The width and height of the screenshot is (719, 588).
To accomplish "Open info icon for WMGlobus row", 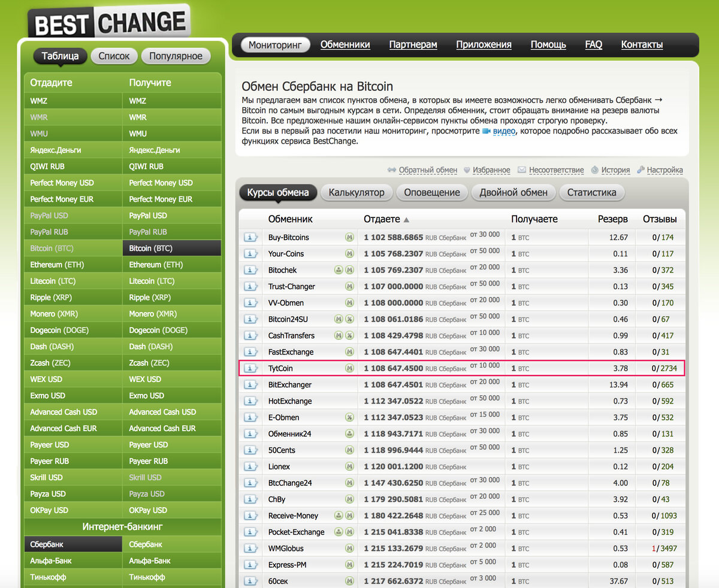I will tap(250, 548).
